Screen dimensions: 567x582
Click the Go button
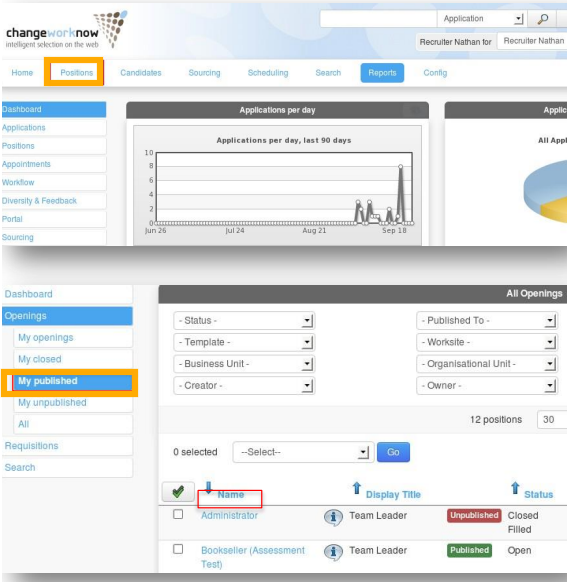pyautogui.click(x=393, y=452)
